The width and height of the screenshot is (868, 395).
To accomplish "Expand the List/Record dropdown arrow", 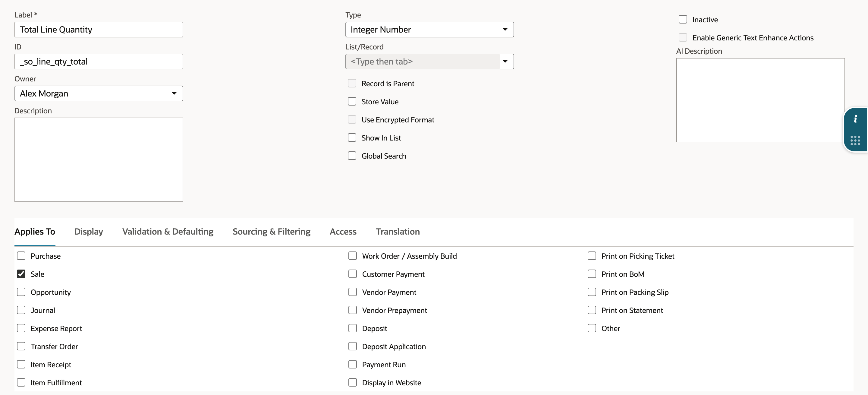I will coord(505,61).
